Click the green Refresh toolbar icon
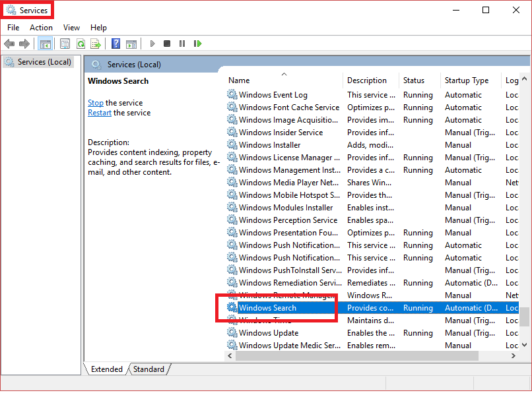Viewport: 532px width, 397px height. (x=81, y=44)
